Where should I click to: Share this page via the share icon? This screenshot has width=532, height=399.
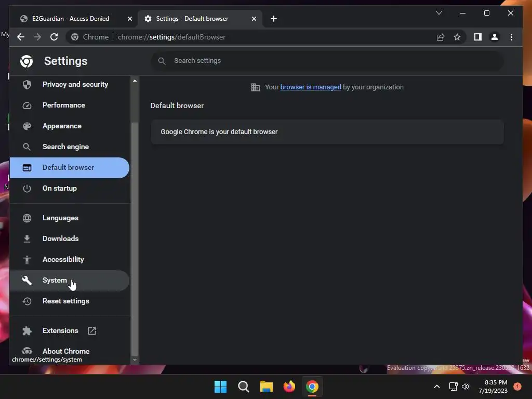tap(441, 37)
